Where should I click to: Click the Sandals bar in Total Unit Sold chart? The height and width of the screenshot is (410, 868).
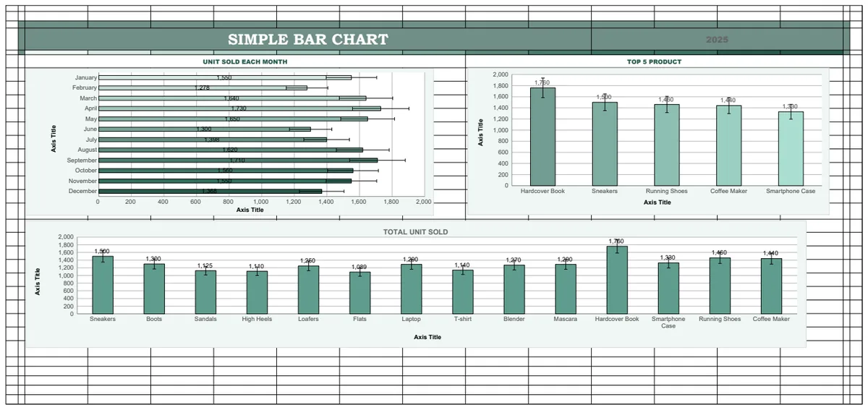point(205,292)
